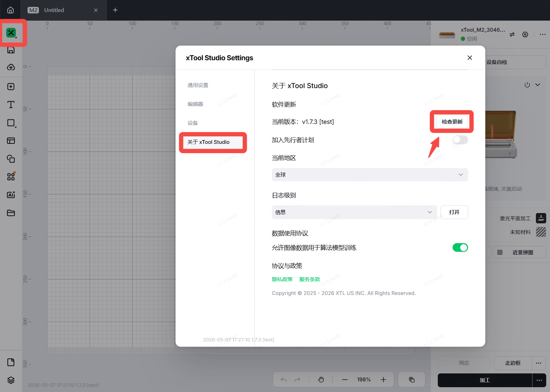Click the laser flat processing mode icon
550x392 pixels.
(x=541, y=218)
